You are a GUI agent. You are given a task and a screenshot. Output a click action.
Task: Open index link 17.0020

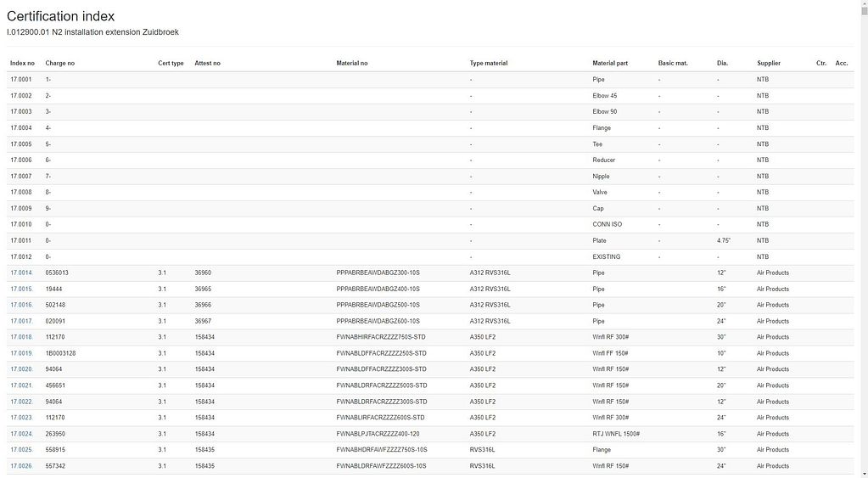pos(21,369)
